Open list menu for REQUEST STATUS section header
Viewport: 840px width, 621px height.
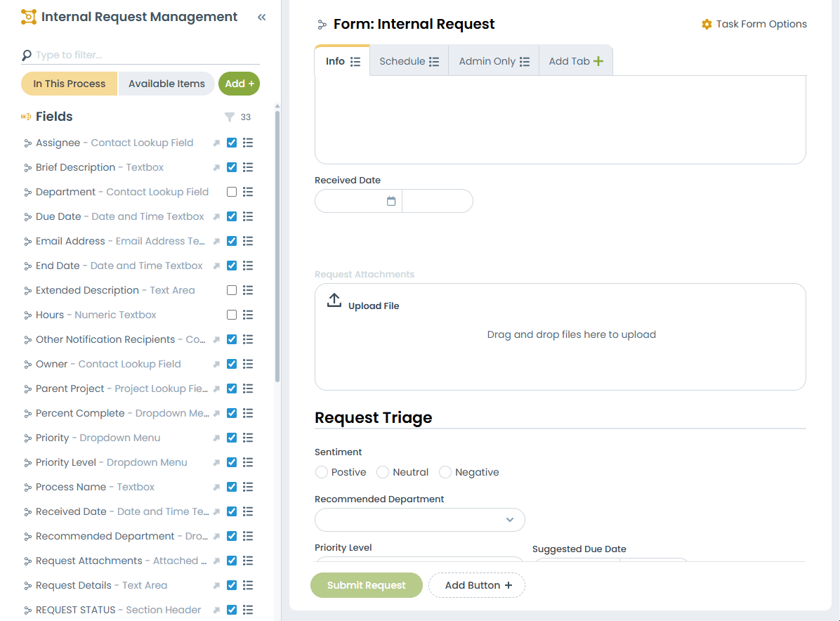[247, 610]
